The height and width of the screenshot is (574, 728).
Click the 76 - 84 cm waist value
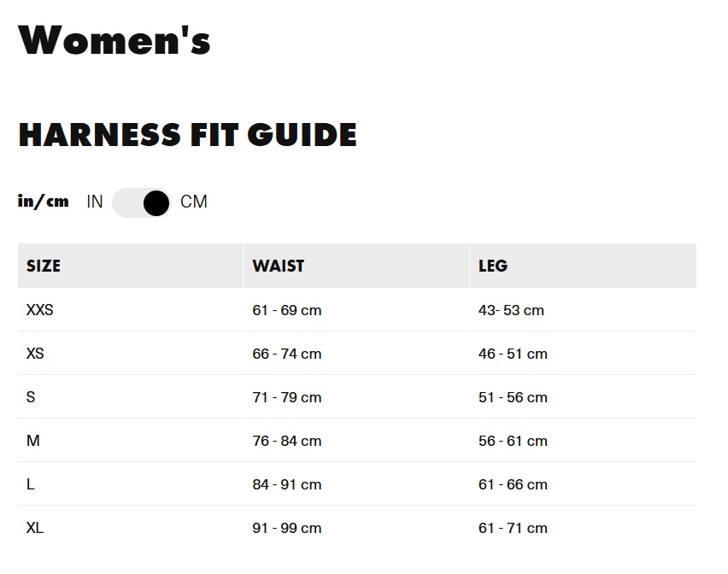(287, 441)
